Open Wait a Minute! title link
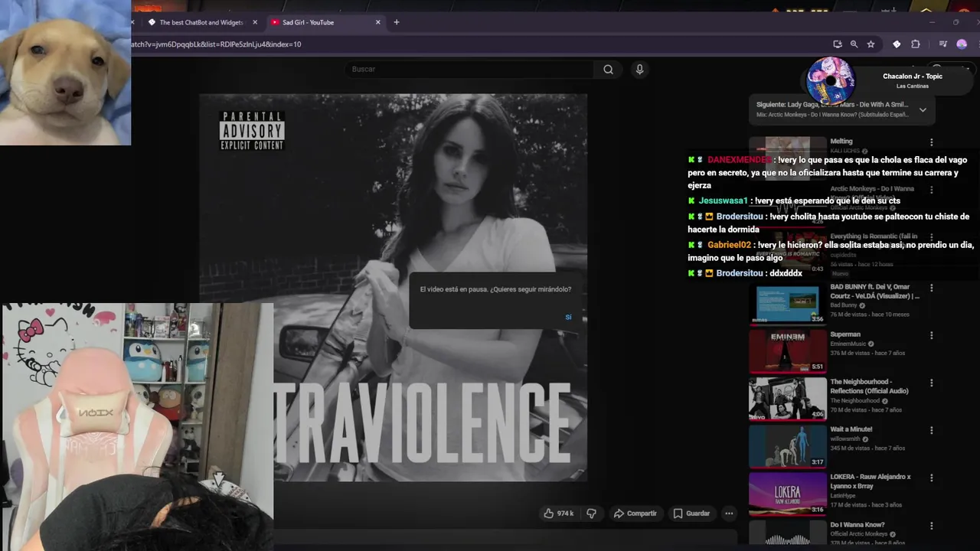The image size is (980, 551). coord(851,429)
